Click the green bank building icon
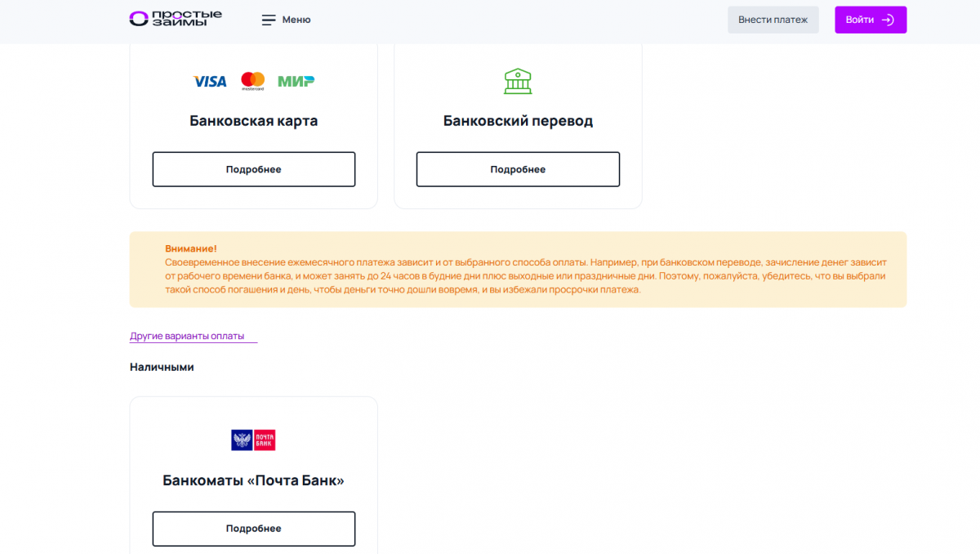 pos(518,81)
